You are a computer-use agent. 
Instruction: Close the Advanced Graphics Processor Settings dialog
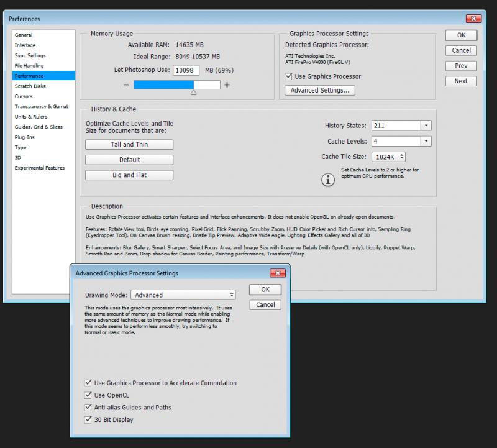tap(278, 273)
